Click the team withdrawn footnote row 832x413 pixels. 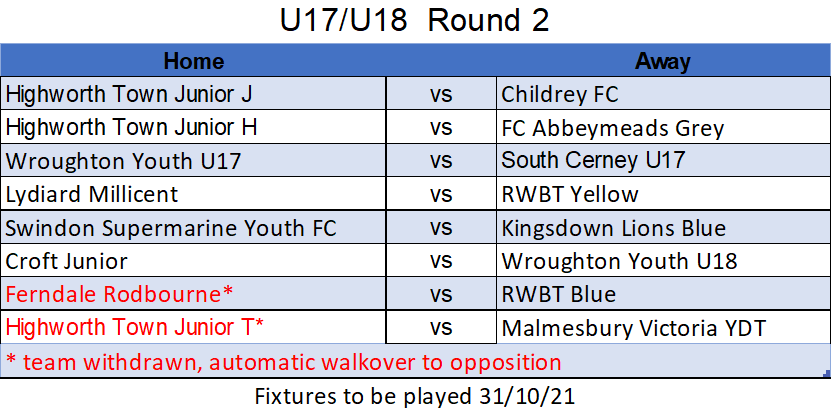(x=415, y=361)
